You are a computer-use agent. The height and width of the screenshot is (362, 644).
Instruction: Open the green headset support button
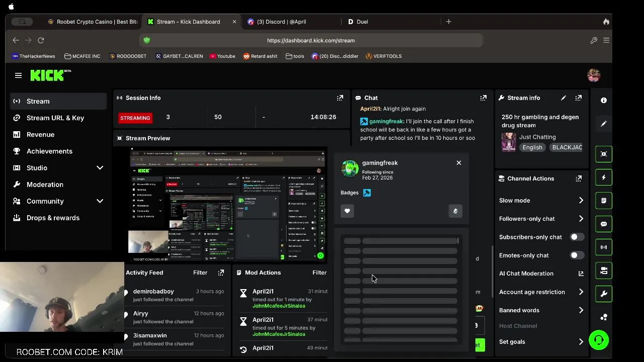599,340
